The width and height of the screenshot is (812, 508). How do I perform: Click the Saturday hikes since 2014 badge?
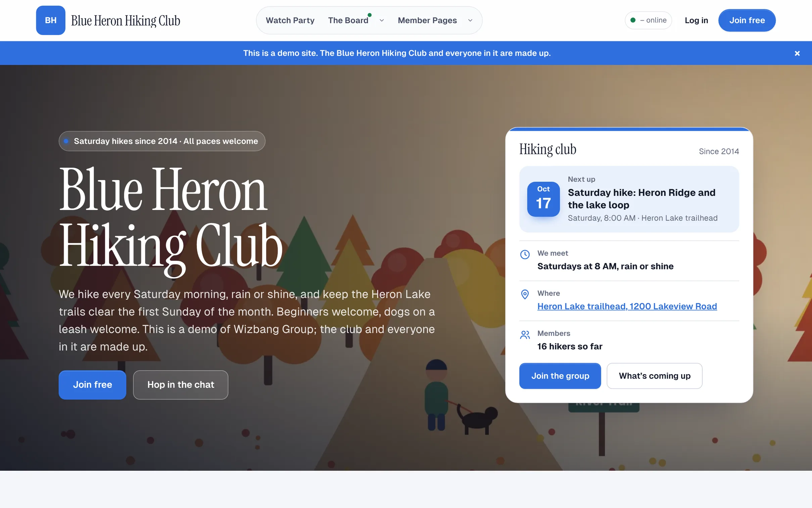(162, 141)
